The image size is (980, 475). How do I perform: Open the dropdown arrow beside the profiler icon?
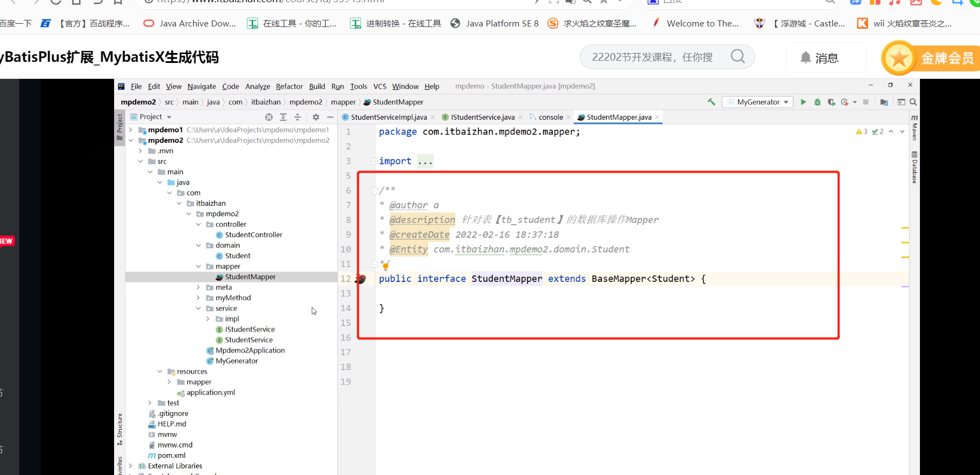tap(855, 102)
